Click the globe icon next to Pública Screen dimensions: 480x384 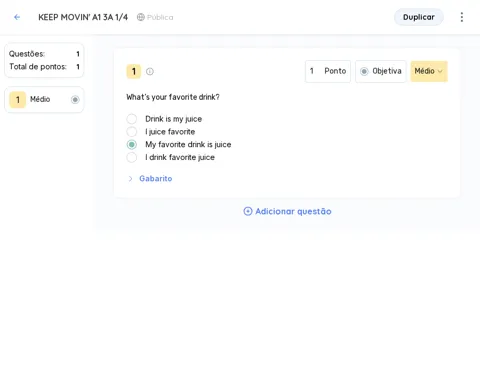(141, 17)
